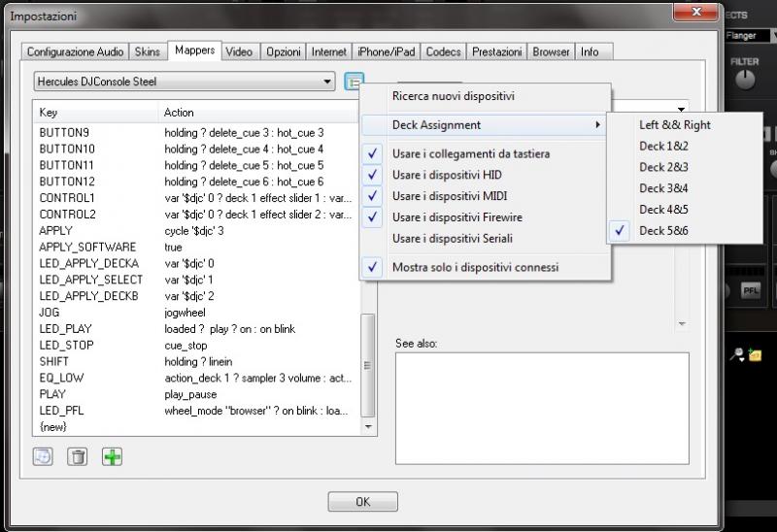Click the mapping list scrollbar thumb

368,366
